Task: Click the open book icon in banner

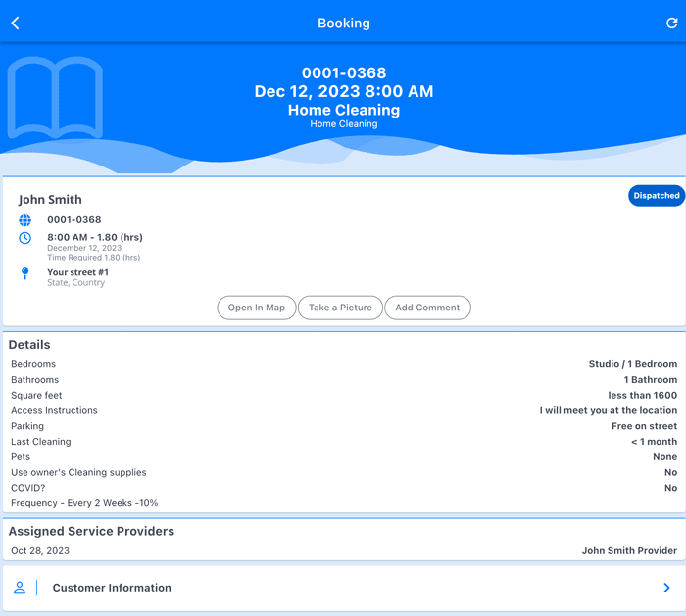Action: click(x=55, y=97)
